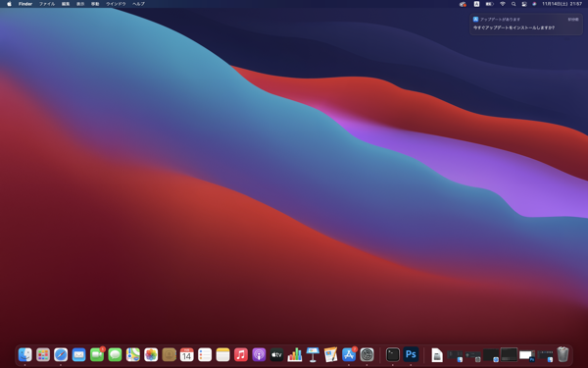Screen dimensions: 588x368
Task: Open the Apple TV app
Action: click(276, 354)
